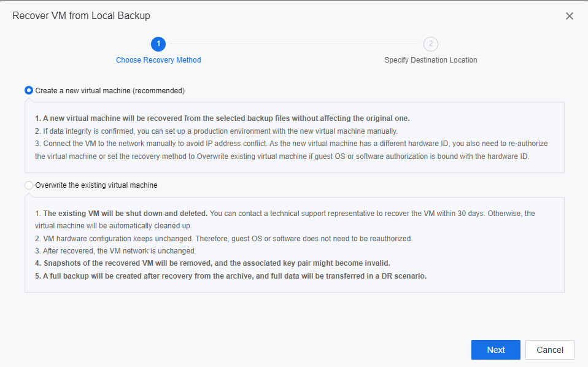Click the "If data integrity is confirmed" line

(216, 131)
